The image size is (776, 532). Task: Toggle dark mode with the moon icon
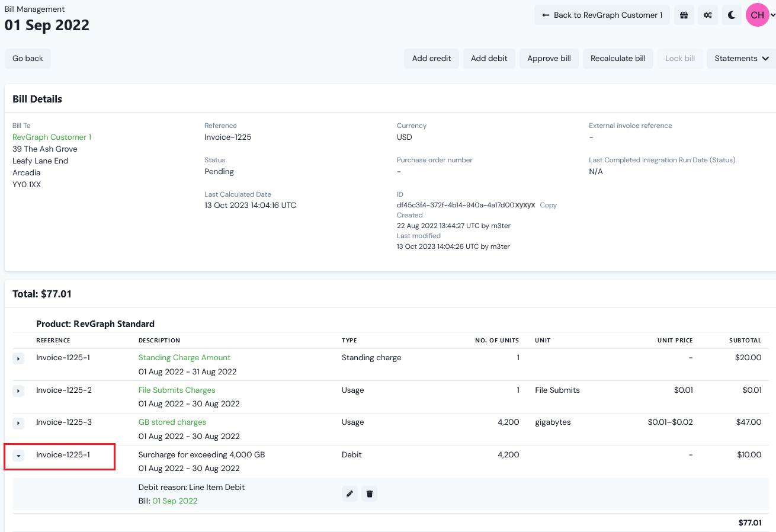pos(731,15)
